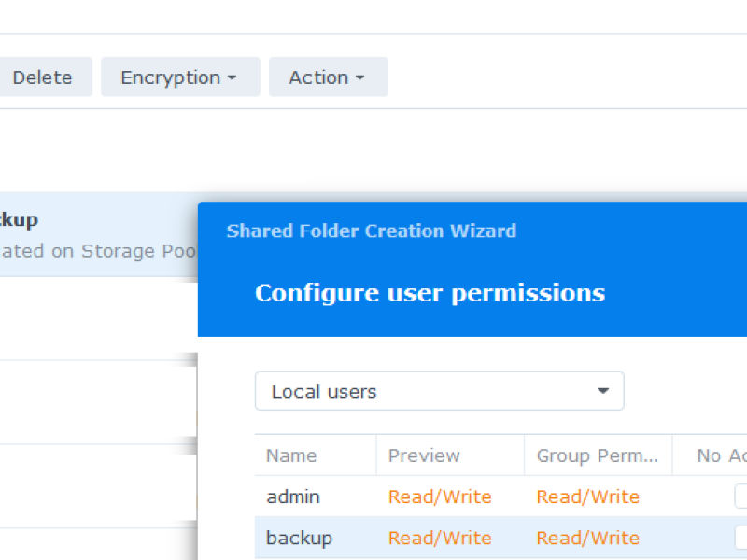Viewport: 747px width, 560px height.
Task: Select the shared folder row on Storage Pool
Action: click(99, 235)
